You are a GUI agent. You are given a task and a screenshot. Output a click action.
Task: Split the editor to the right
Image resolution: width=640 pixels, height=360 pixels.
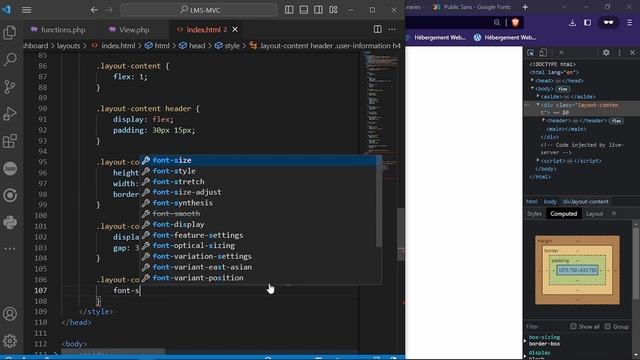[378, 29]
